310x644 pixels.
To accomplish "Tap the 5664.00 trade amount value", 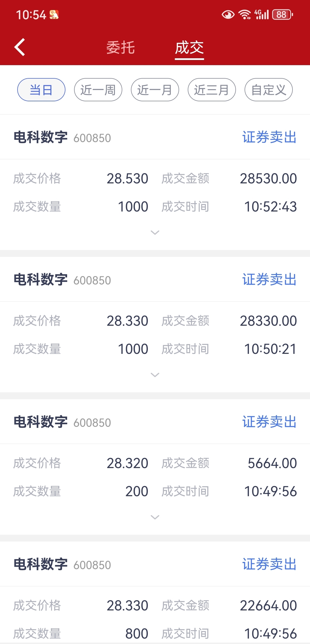I will [272, 463].
